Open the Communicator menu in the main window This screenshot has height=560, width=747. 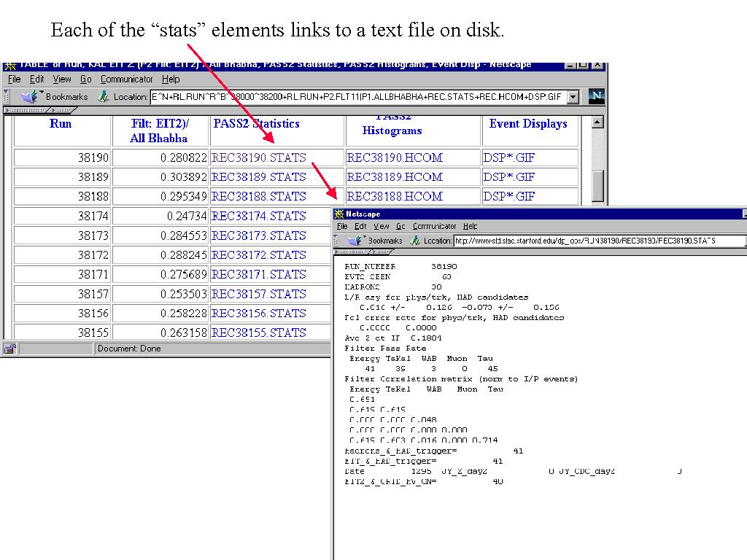click(x=126, y=79)
